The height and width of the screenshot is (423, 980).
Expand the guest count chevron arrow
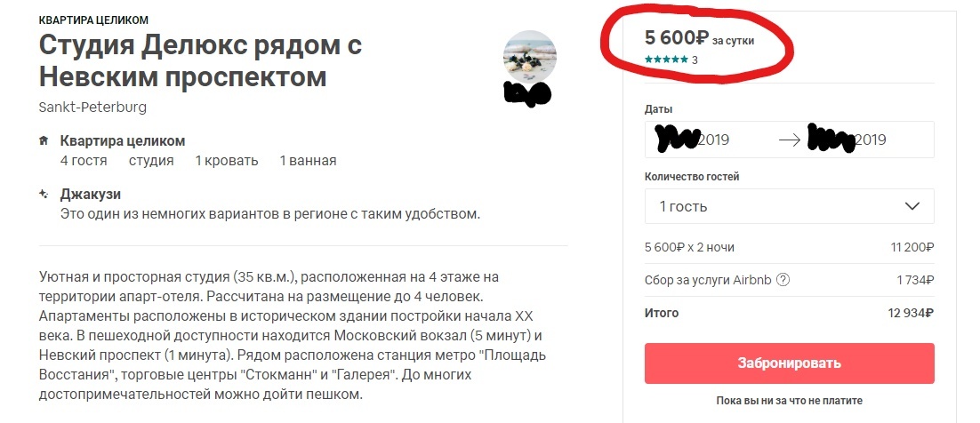coord(912,206)
